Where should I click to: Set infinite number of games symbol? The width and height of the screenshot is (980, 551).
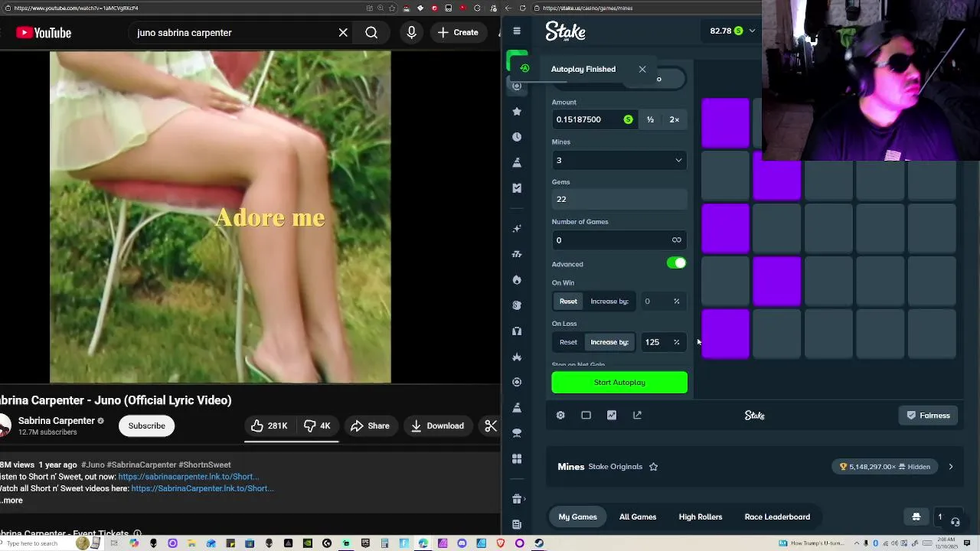[x=677, y=240]
